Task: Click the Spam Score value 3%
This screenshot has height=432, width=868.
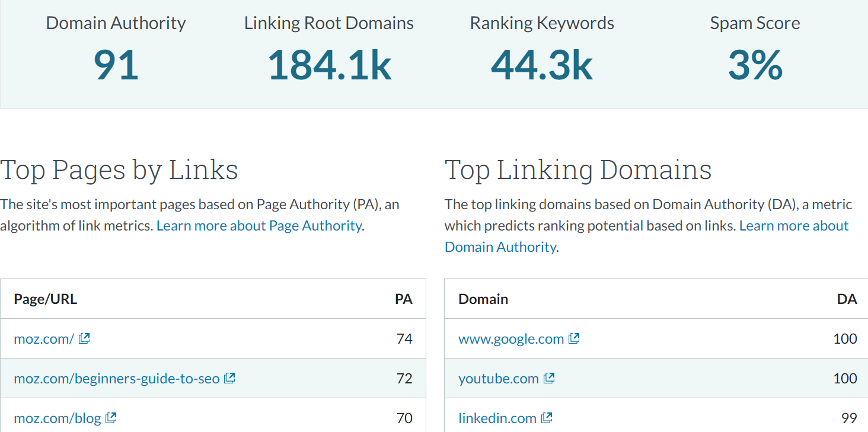Action: pyautogui.click(x=755, y=65)
